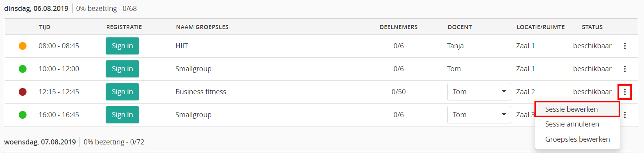Sign in to 10:00 Smallgroup class
Screen dimensions: 644x153
pos(122,69)
